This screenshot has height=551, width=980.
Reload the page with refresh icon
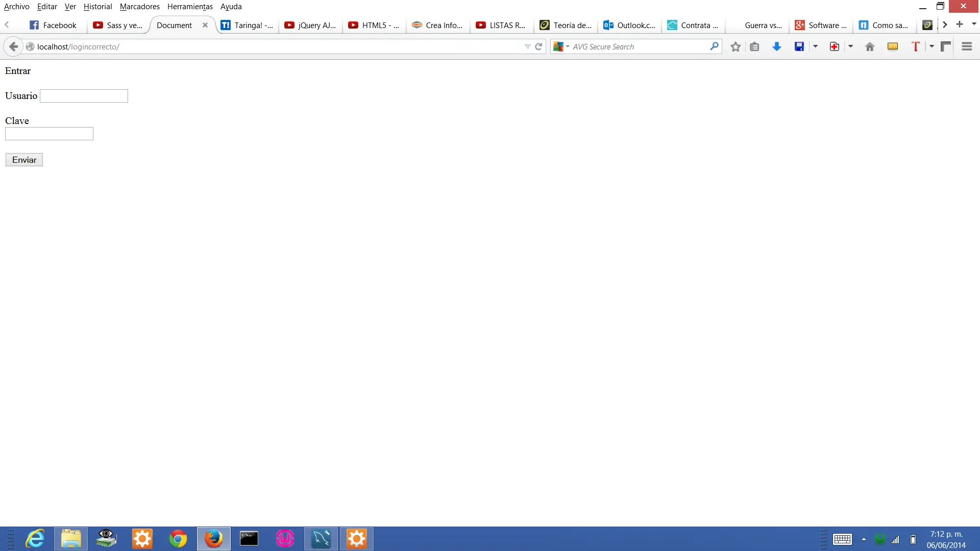[538, 46]
